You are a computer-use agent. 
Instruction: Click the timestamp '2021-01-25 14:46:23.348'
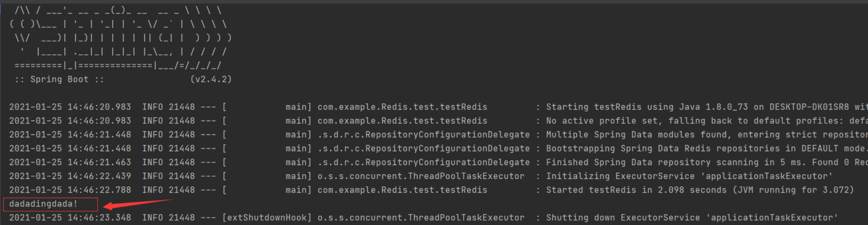pos(70,218)
